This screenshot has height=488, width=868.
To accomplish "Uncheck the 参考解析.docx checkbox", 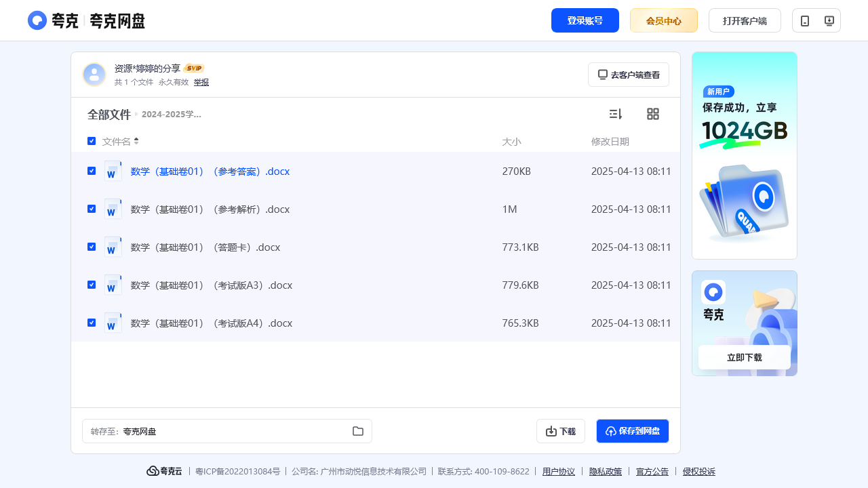I will pyautogui.click(x=92, y=209).
